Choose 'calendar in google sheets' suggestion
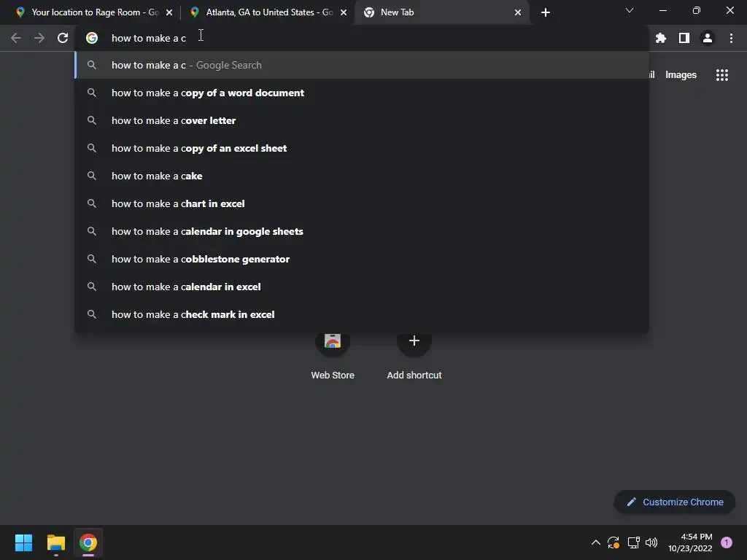This screenshot has height=560, width=747. 362,231
